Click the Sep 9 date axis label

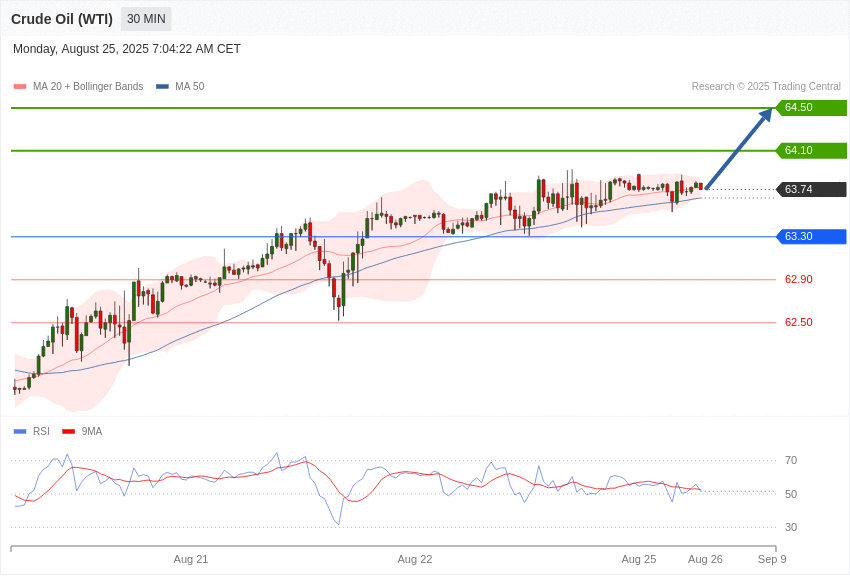click(772, 559)
